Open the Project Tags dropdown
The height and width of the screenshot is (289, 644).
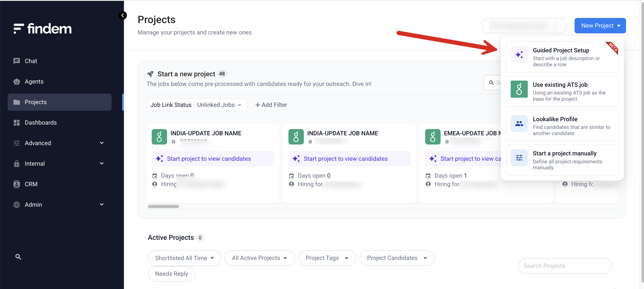tap(327, 258)
